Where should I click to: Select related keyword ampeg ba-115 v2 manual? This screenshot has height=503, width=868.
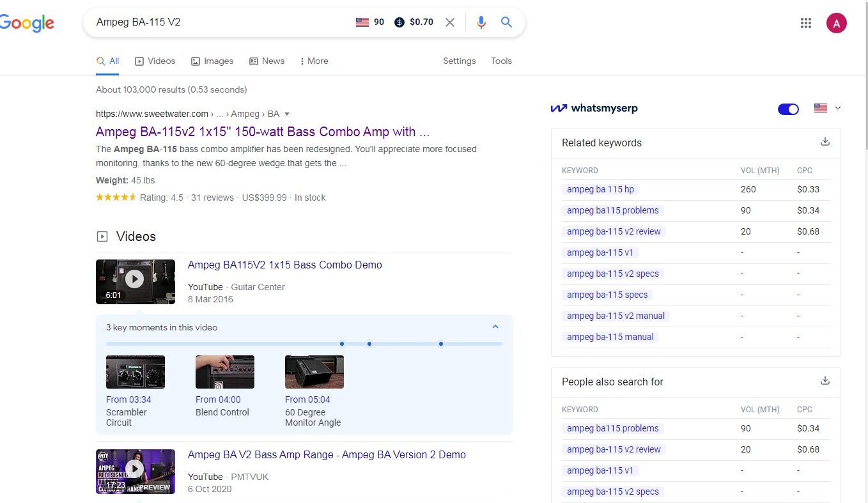616,316
